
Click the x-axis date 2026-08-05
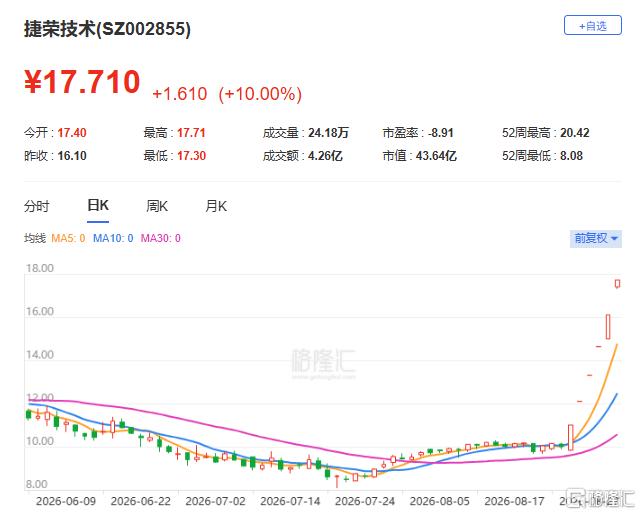tap(440, 501)
